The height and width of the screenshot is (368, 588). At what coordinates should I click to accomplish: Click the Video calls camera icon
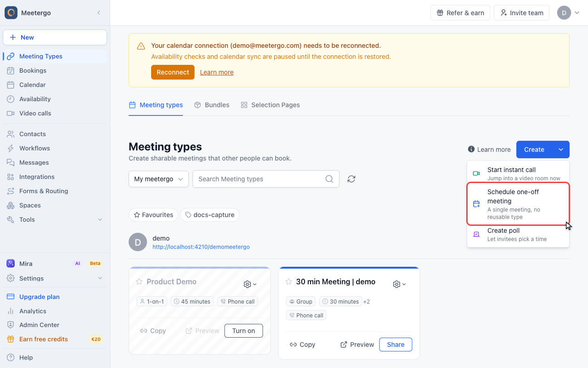click(x=11, y=113)
